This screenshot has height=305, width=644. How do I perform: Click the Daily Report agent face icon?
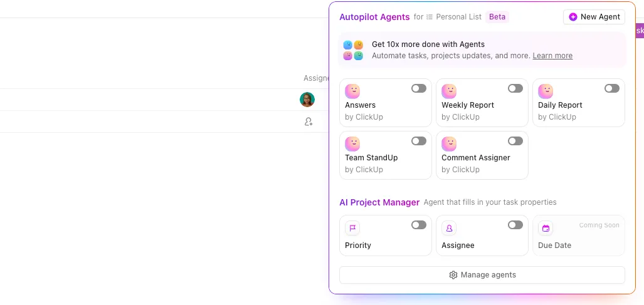click(x=546, y=91)
